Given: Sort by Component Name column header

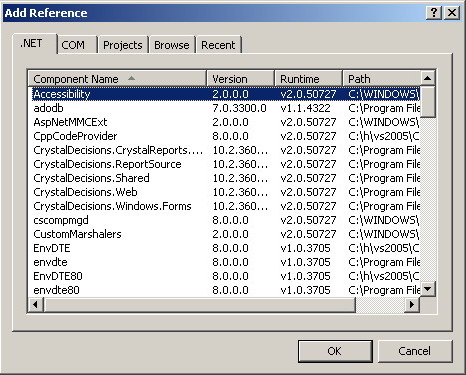Looking at the screenshot, I should 117,79.
